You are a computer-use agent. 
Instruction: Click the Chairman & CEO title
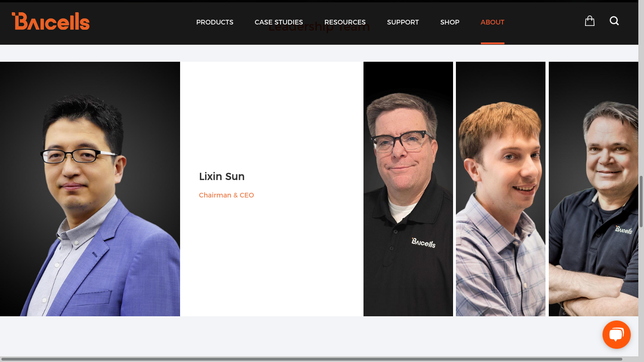(x=226, y=195)
